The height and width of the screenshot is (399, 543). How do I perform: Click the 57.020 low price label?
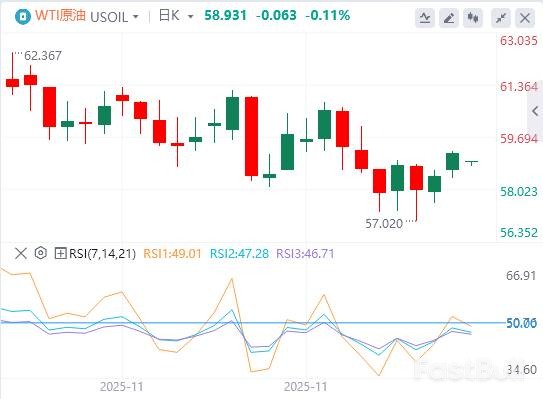384,224
